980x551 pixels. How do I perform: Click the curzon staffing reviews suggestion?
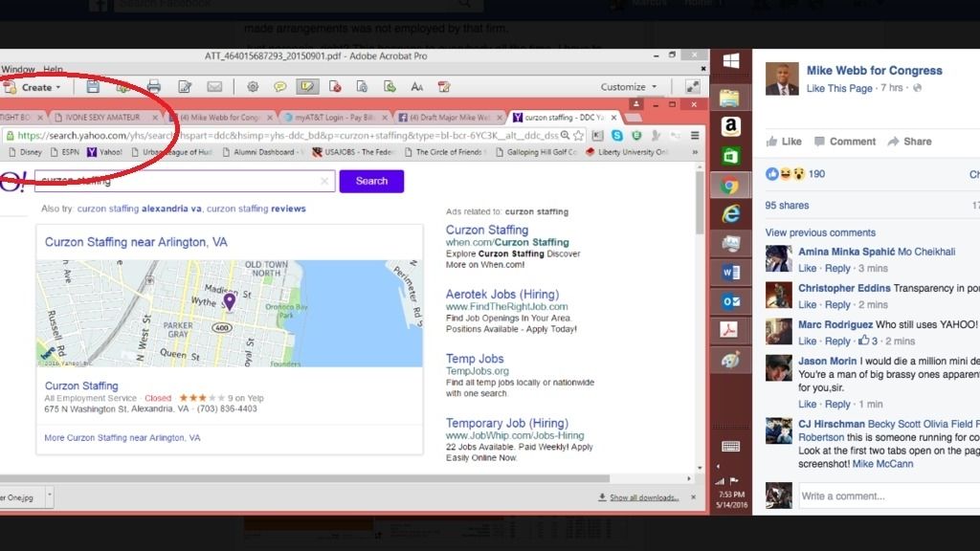tap(256, 209)
